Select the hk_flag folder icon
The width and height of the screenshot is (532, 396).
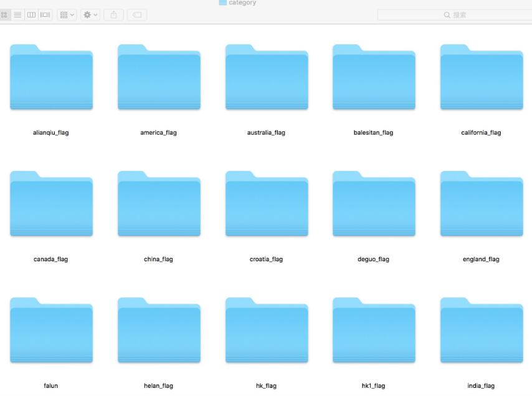coord(267,330)
